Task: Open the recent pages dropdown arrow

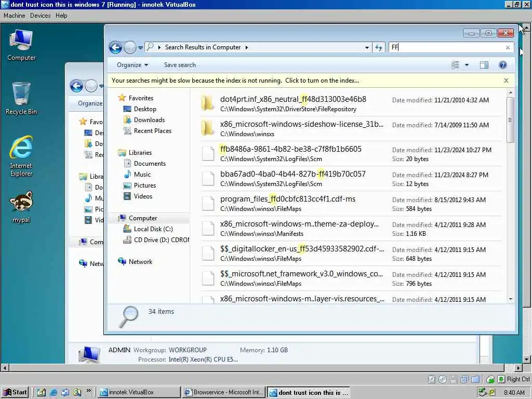Action: 140,48
